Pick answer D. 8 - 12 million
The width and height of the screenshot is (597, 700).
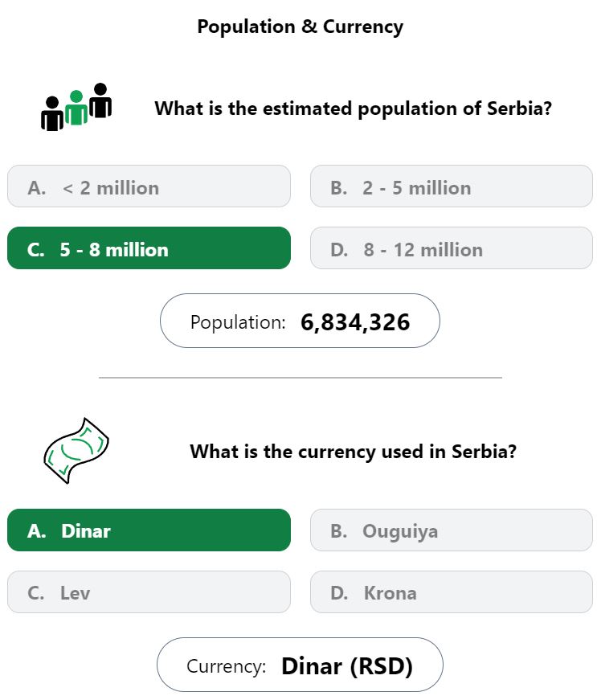click(x=452, y=248)
